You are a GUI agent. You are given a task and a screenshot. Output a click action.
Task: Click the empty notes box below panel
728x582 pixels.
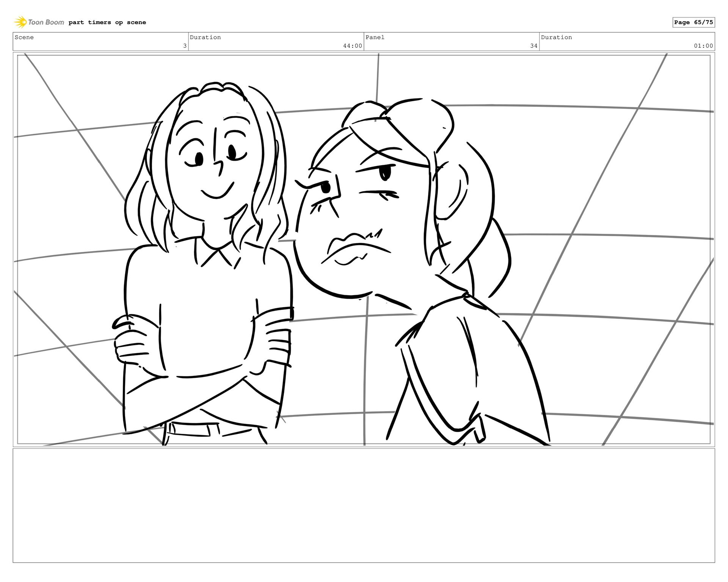364,505
